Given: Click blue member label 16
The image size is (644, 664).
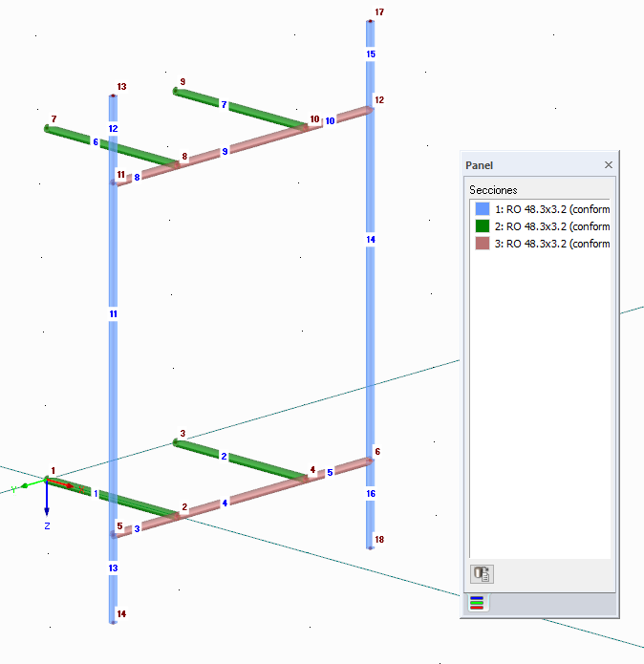Looking at the screenshot, I should tap(371, 494).
